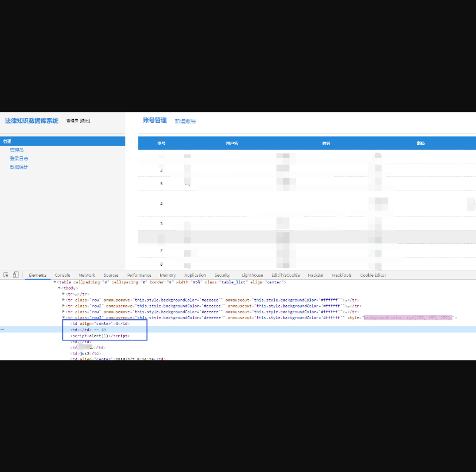
Task: Select the td align="center" 4 DOM line
Action: pos(100,324)
